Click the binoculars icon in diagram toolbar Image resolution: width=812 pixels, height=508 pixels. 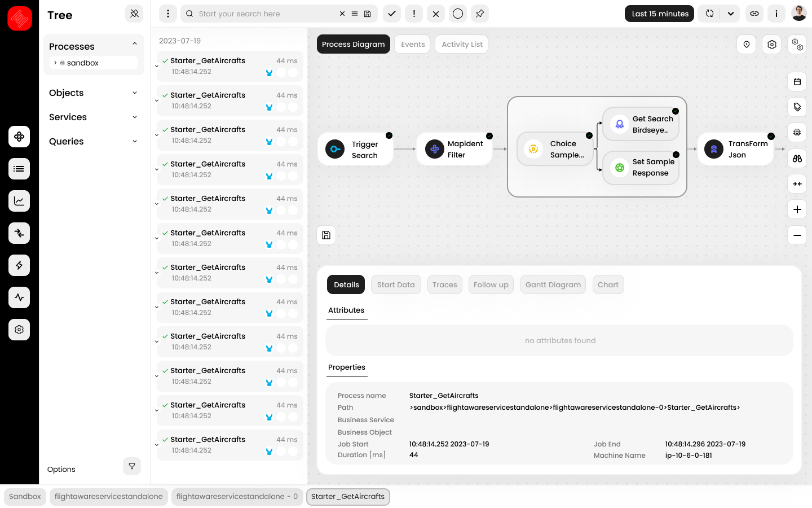pyautogui.click(x=797, y=159)
